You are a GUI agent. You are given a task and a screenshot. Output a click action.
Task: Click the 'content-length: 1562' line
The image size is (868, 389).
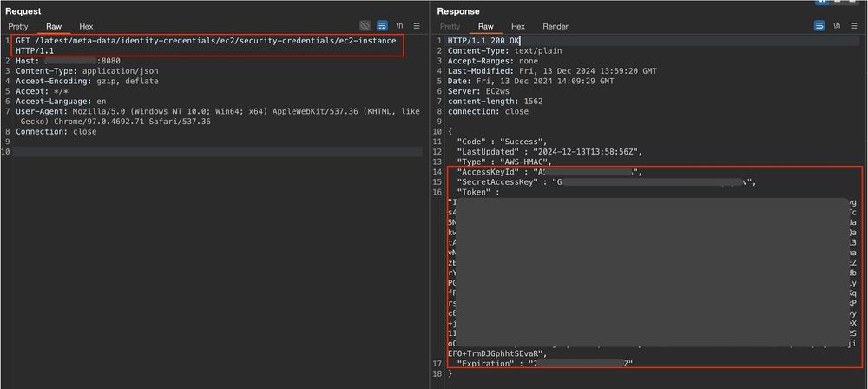coord(495,102)
